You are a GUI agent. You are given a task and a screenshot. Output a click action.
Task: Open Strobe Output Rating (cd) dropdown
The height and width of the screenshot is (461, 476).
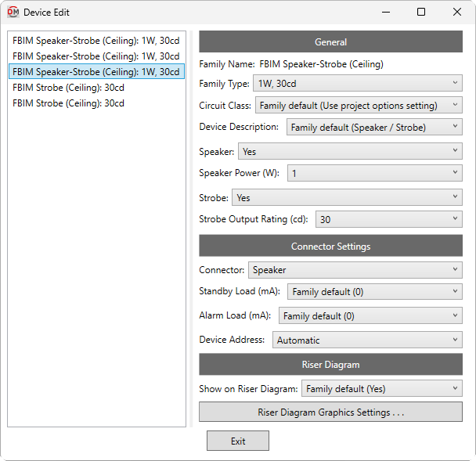pyautogui.click(x=389, y=219)
